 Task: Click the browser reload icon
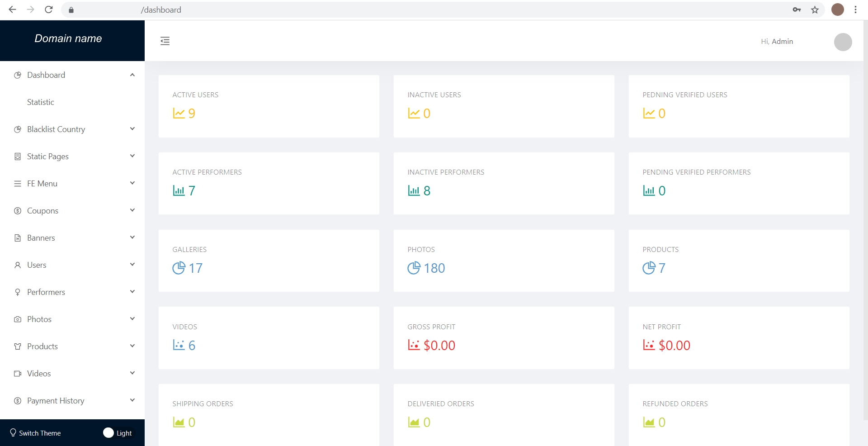point(49,10)
